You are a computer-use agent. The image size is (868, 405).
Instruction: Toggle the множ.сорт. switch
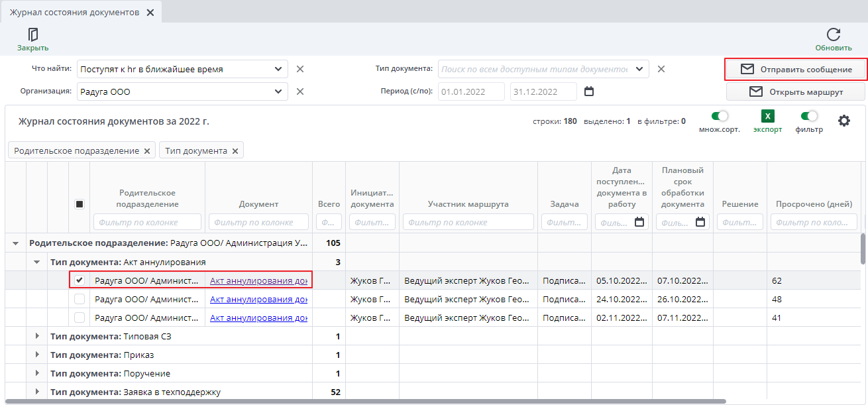[x=719, y=116]
